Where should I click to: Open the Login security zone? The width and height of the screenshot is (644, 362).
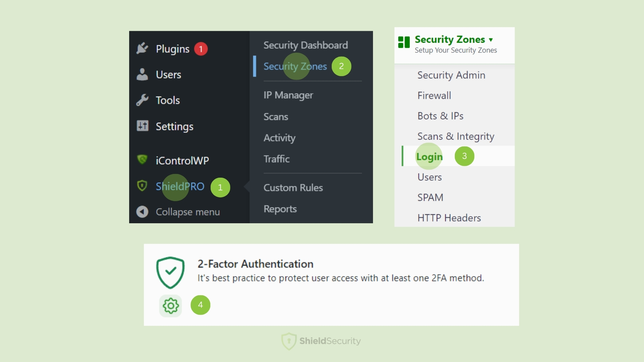[429, 156]
